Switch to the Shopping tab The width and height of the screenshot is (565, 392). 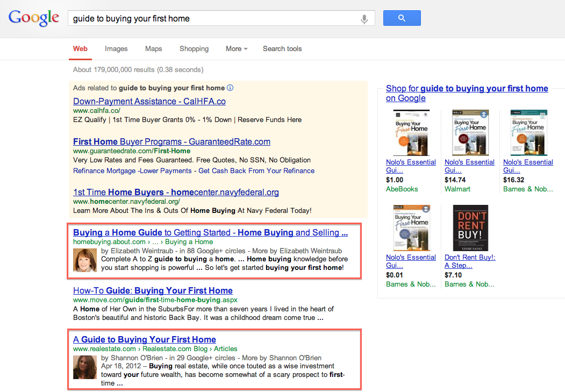tap(194, 48)
